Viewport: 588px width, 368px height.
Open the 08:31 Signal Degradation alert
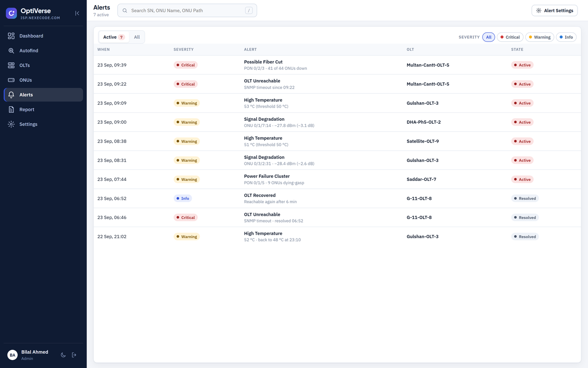[x=337, y=160]
